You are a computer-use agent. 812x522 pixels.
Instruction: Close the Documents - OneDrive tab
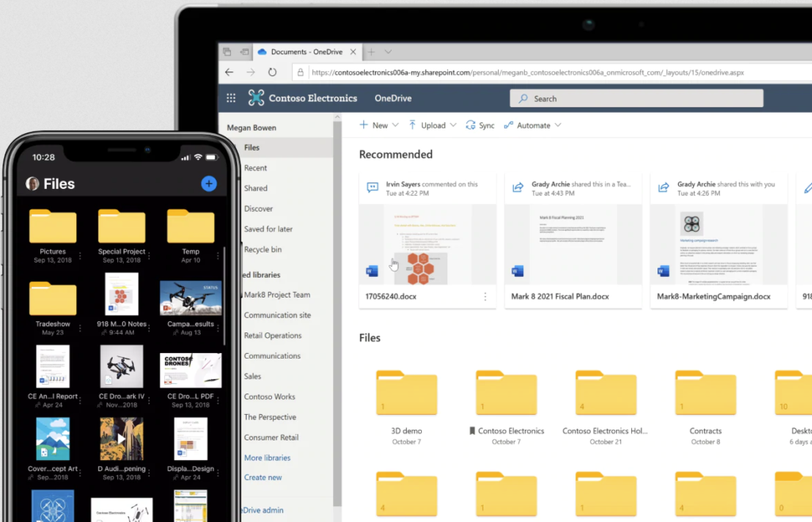pyautogui.click(x=353, y=52)
